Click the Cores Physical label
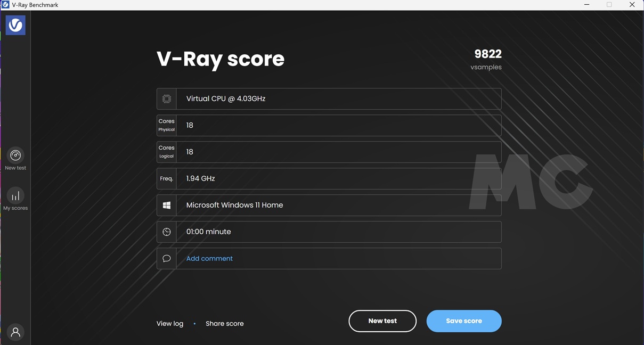Screen dimensions: 644x345 click(x=167, y=125)
